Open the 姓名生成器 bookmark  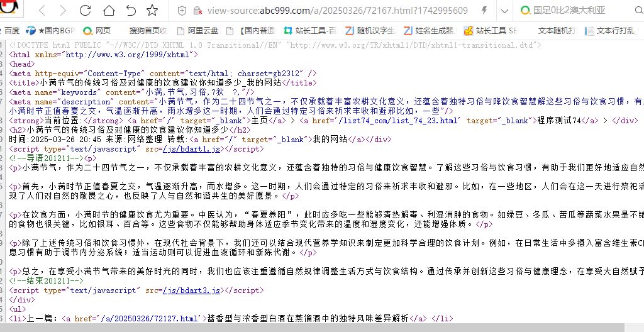[x=430, y=30]
